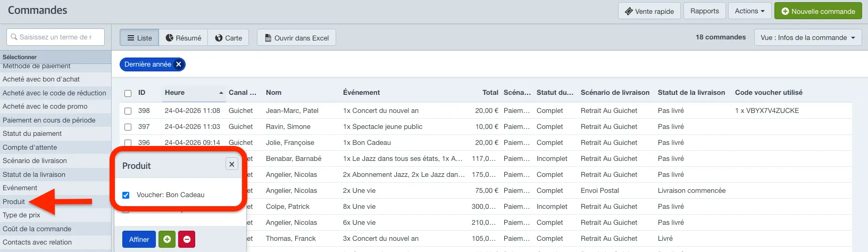Sort by the Total column header

(490, 92)
